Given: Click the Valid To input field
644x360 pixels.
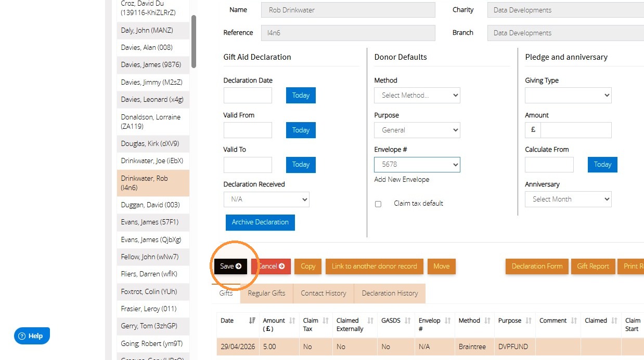Looking at the screenshot, I should pyautogui.click(x=248, y=165).
